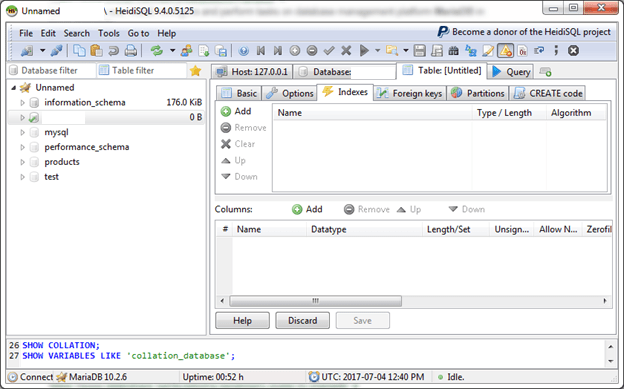Switch to the Partitions tab

[x=478, y=93]
